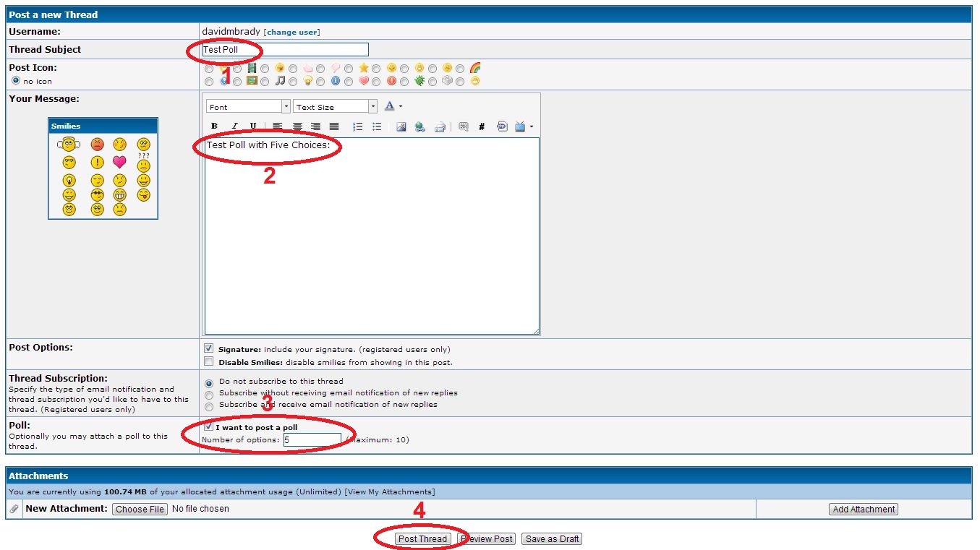
Task: Click the insert image icon
Action: (x=401, y=126)
